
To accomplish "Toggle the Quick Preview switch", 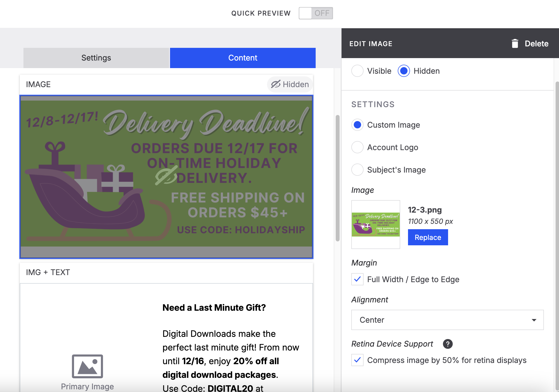I will tap(315, 13).
